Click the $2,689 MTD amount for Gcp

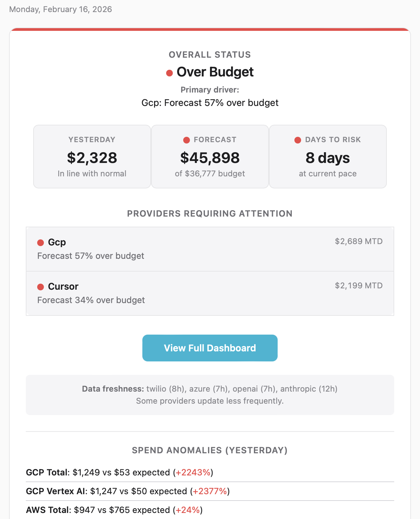coord(358,241)
